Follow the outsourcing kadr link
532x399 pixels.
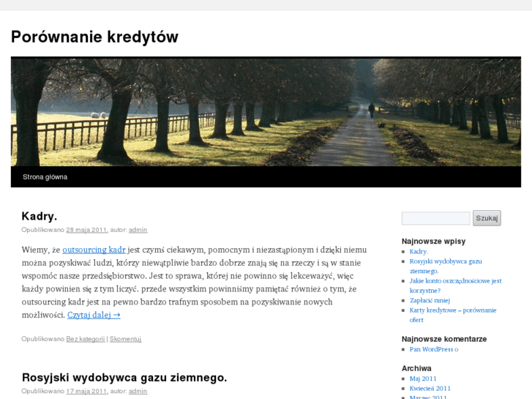(94, 250)
